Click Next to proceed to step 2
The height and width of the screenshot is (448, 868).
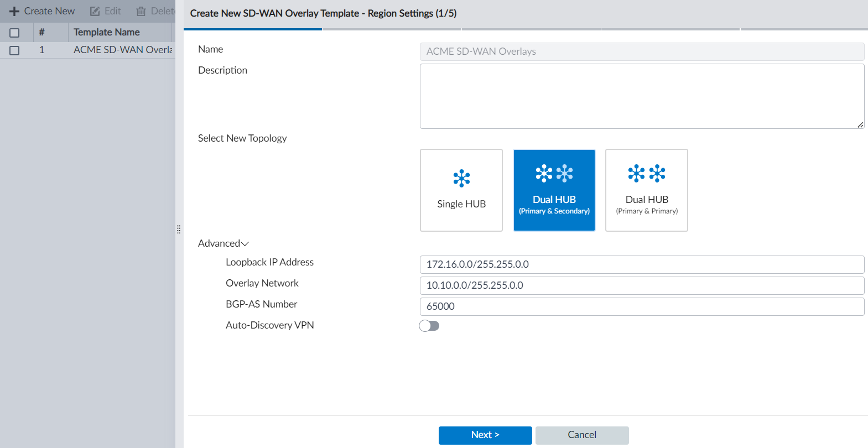point(485,435)
